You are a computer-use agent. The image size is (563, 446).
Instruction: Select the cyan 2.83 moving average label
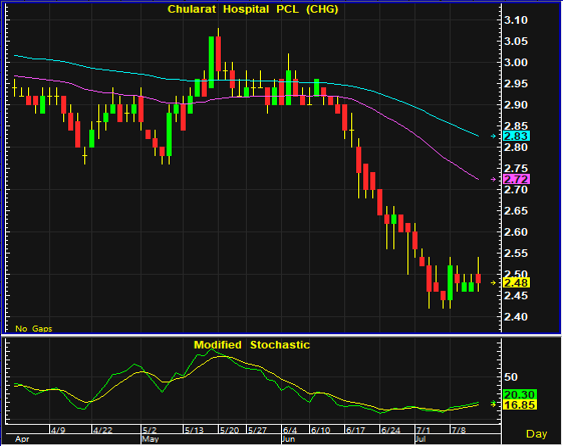pos(516,136)
